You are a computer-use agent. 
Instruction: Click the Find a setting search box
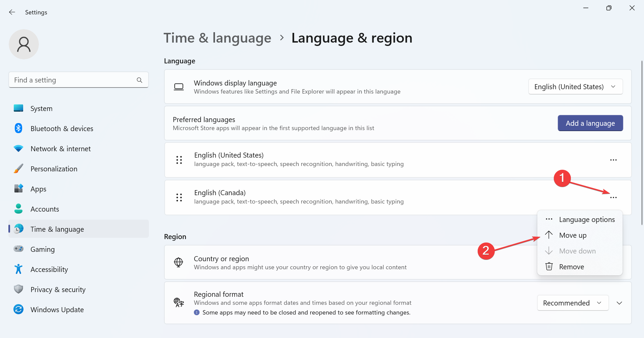click(x=78, y=80)
